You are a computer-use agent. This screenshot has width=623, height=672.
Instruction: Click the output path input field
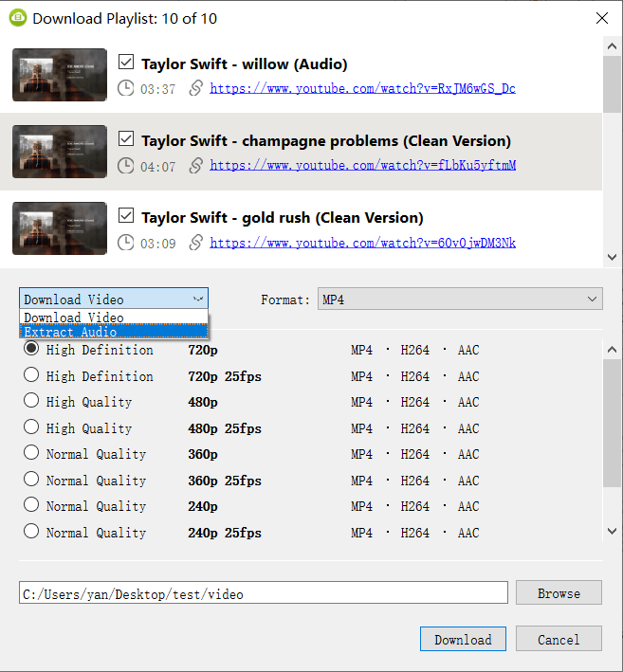(264, 593)
